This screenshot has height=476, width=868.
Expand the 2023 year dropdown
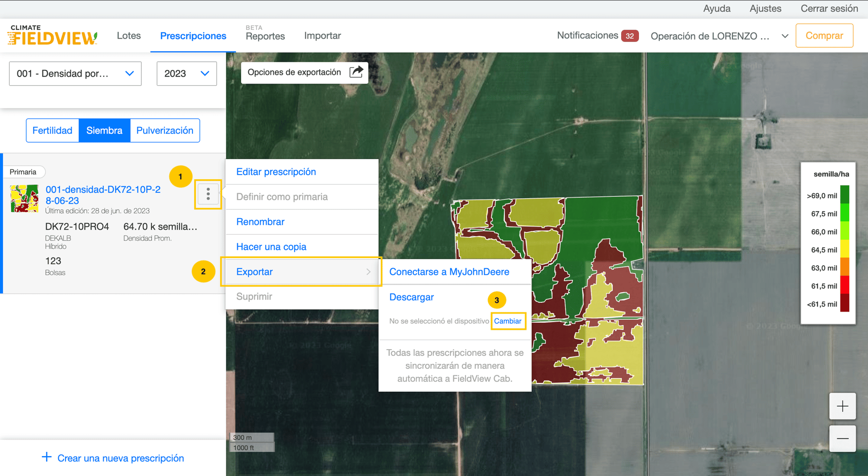[x=187, y=74]
